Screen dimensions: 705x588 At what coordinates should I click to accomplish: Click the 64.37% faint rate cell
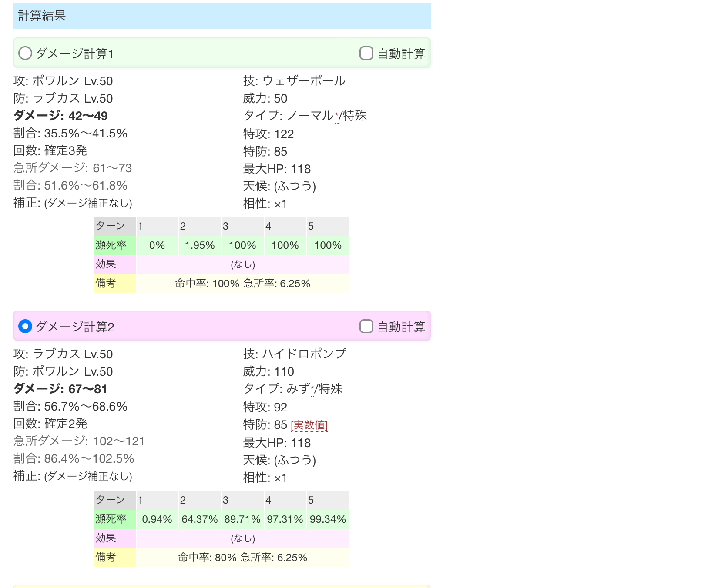tap(200, 519)
